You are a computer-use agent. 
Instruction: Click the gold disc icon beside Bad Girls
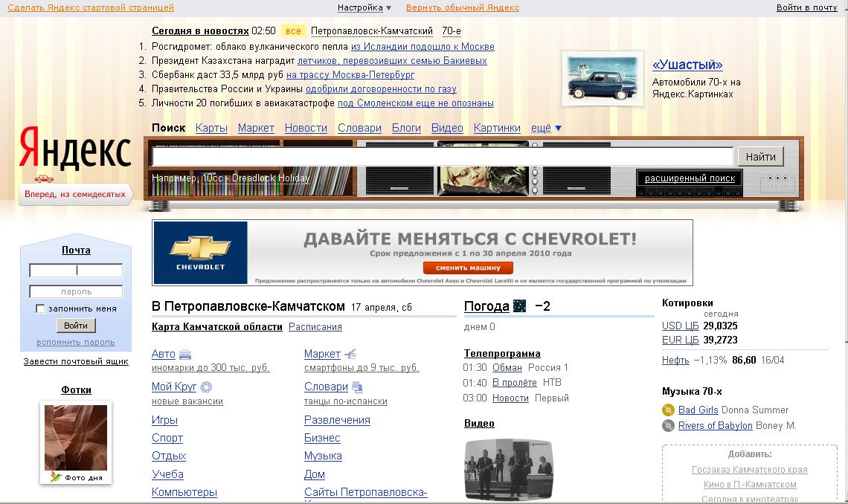pyautogui.click(x=669, y=410)
